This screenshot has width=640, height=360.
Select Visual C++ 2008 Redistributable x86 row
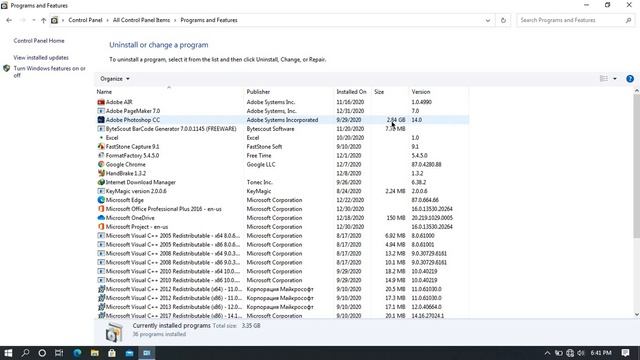click(282, 262)
